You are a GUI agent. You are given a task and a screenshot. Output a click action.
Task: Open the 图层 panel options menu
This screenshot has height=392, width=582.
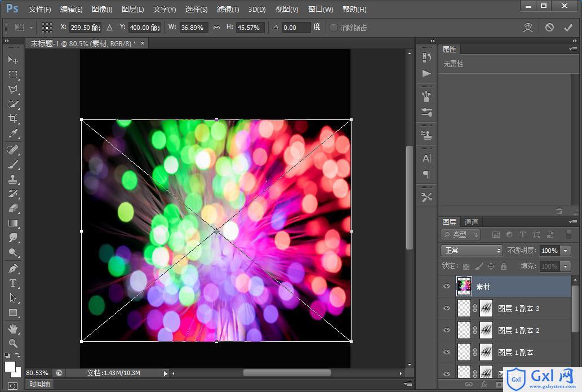[573, 222]
